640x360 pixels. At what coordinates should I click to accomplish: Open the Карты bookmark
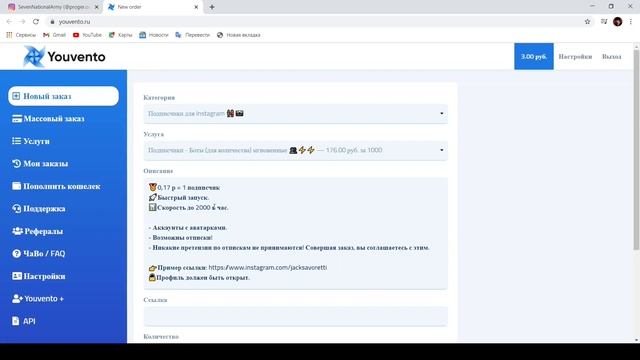coord(120,35)
